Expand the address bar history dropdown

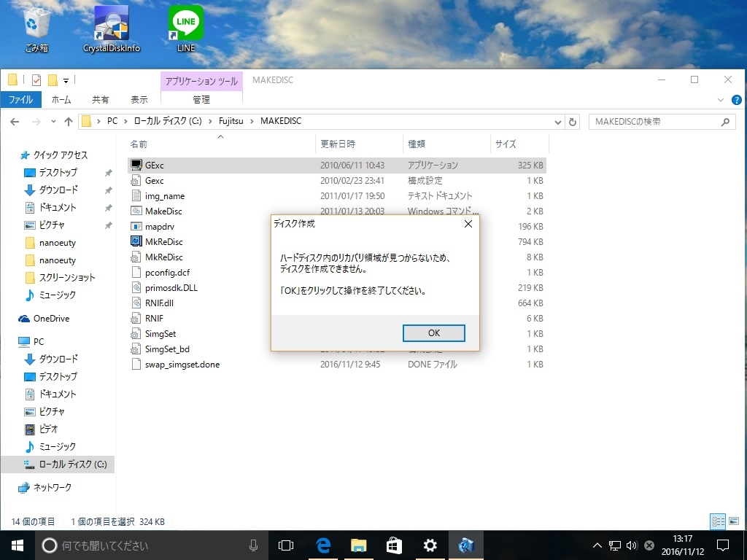pyautogui.click(x=558, y=122)
